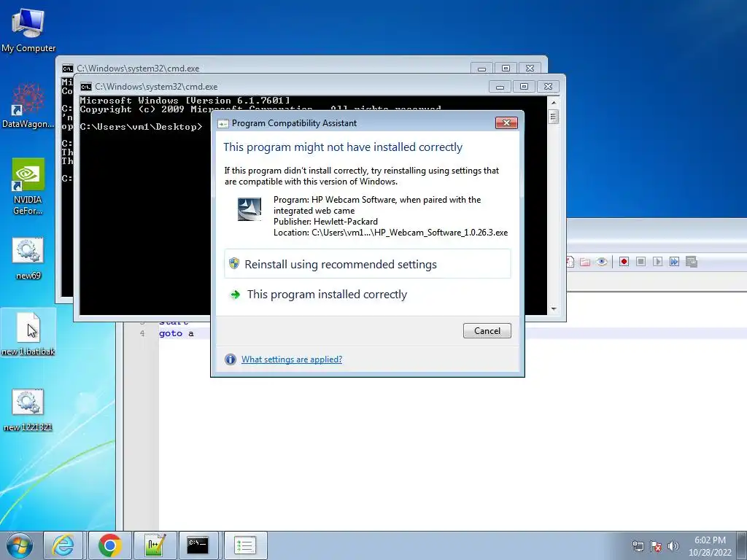Click Folder as Workspace toolbar icon

(585, 262)
